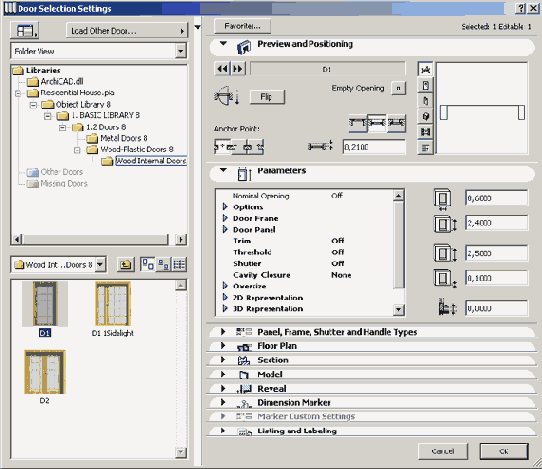Switch to small icons view
542x469 pixels.
pyautogui.click(x=163, y=265)
